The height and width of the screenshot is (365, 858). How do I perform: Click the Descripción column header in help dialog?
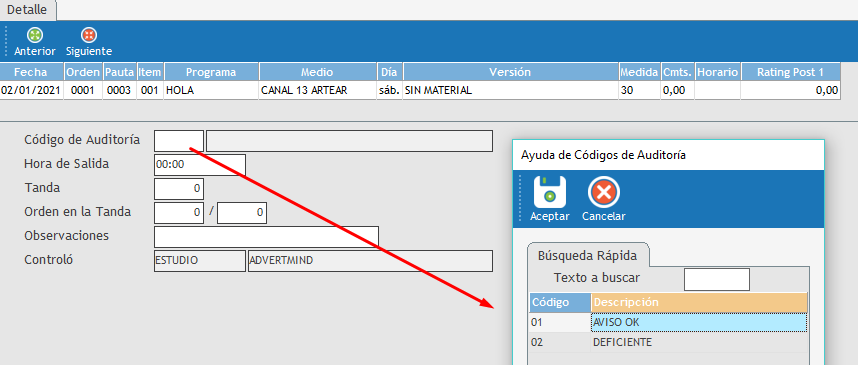(699, 302)
